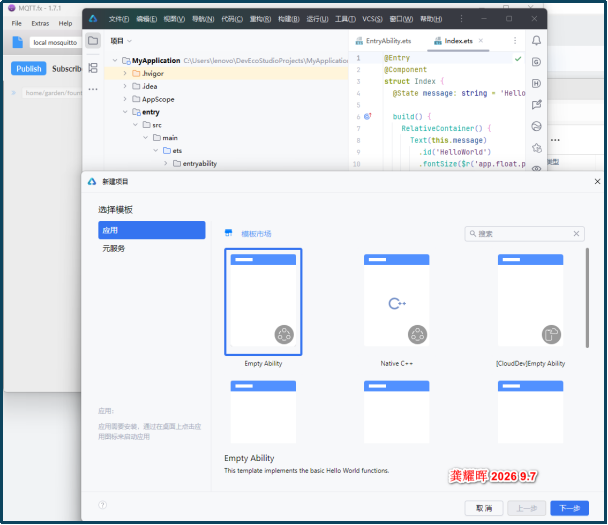Viewport: 608px width, 525px height.
Task: Open the 代码(C) menu
Action: (x=232, y=19)
